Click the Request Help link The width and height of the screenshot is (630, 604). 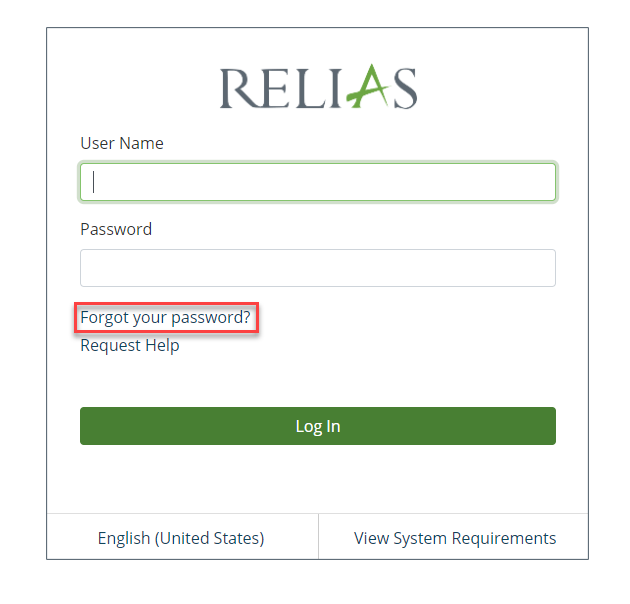[130, 346]
